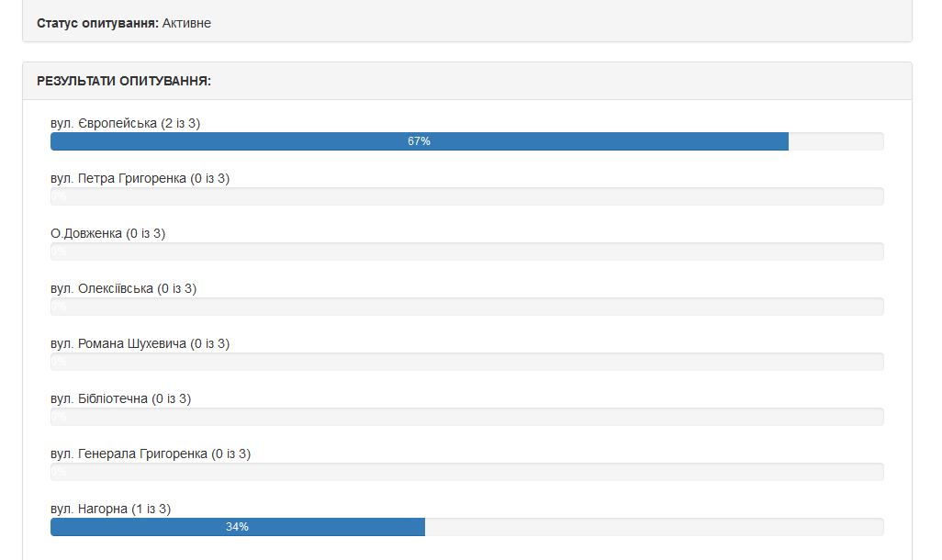
Task: Select the вул. Європейська (2 із 3) label
Action: [125, 123]
